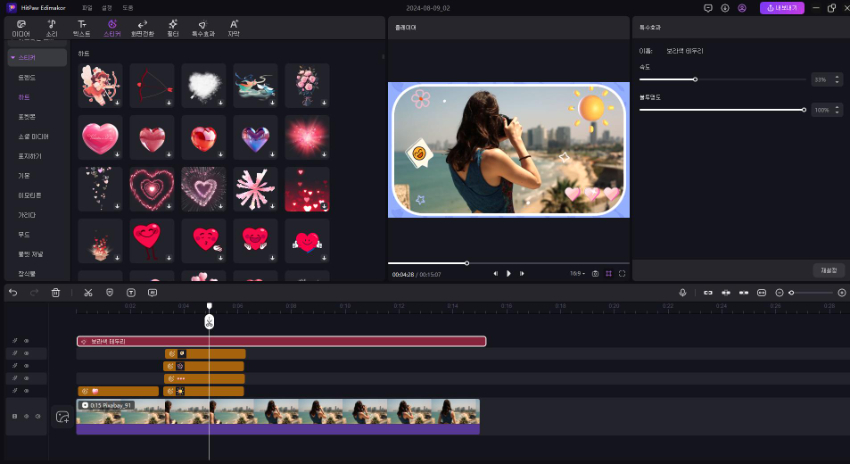Viewport: 850px width, 464px height.
Task: Toggle the main video track eye icon
Action: pos(26,416)
